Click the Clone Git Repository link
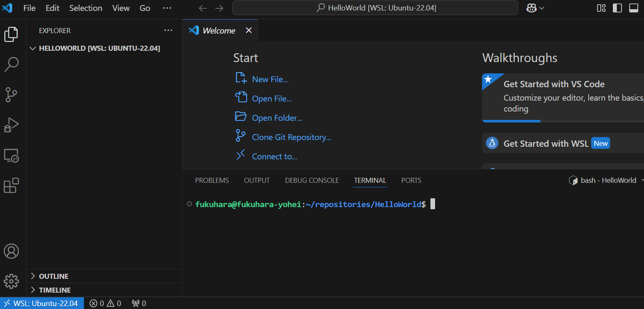The height and width of the screenshot is (309, 644). pos(291,137)
